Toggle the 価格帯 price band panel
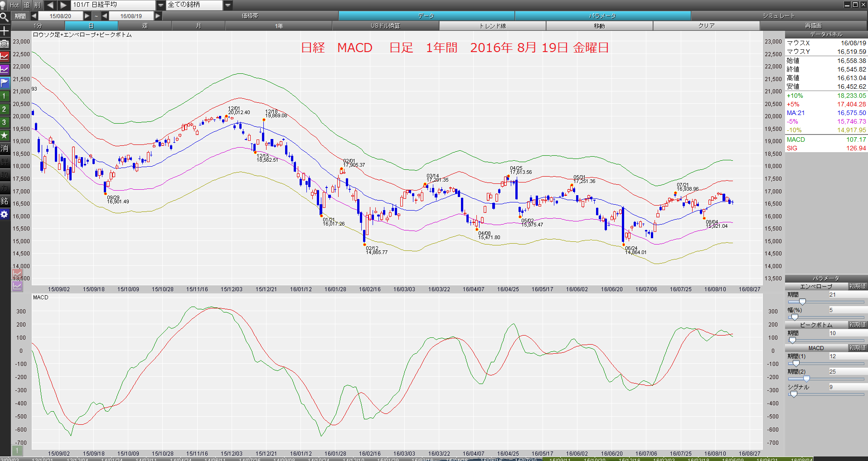Viewport: 868px width, 461px height. click(x=250, y=16)
